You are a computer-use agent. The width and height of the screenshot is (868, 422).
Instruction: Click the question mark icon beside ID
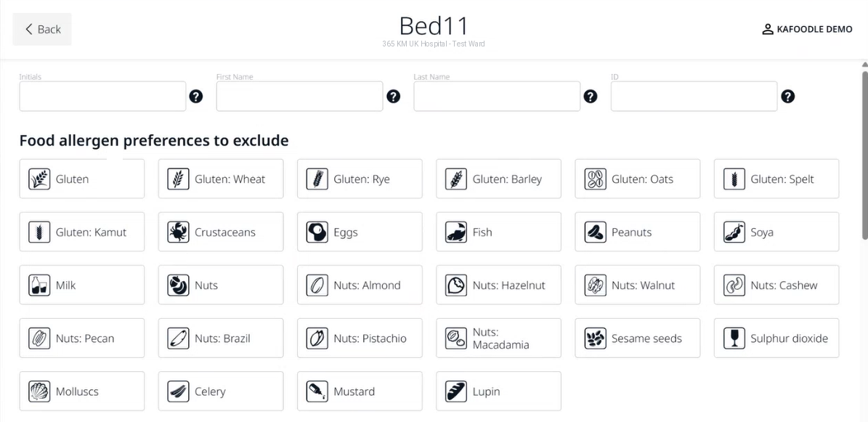[787, 97]
